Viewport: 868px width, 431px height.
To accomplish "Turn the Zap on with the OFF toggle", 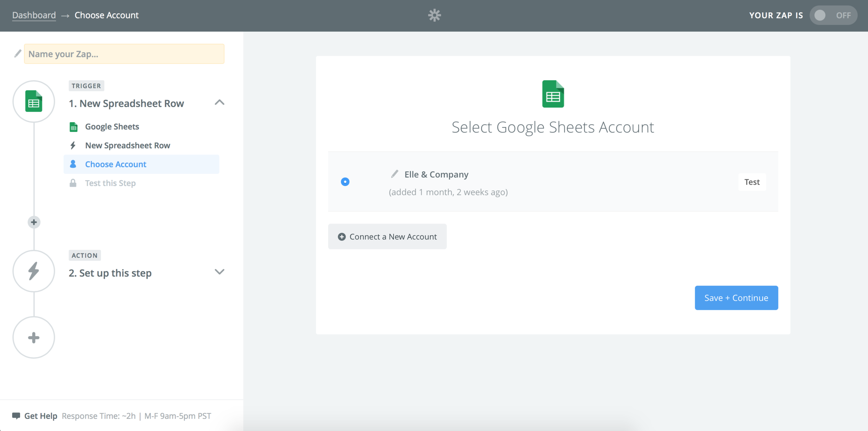I will coord(833,15).
